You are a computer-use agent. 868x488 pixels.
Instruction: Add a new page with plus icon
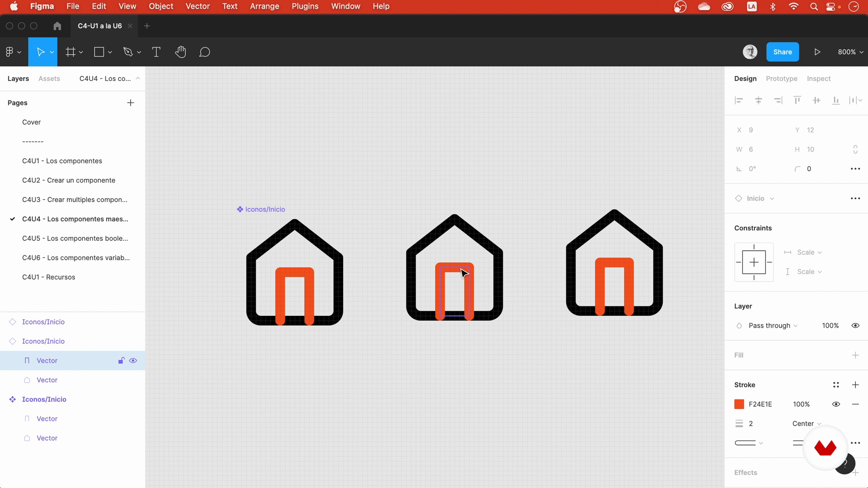(x=131, y=103)
